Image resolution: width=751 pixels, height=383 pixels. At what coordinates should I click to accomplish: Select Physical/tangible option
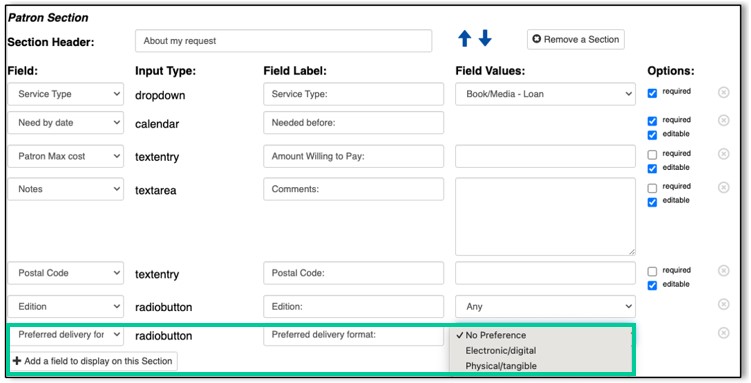[541, 366]
